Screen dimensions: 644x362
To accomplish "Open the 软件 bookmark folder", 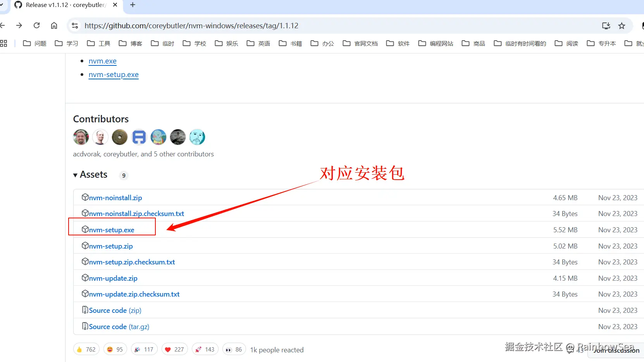I will [x=398, y=43].
